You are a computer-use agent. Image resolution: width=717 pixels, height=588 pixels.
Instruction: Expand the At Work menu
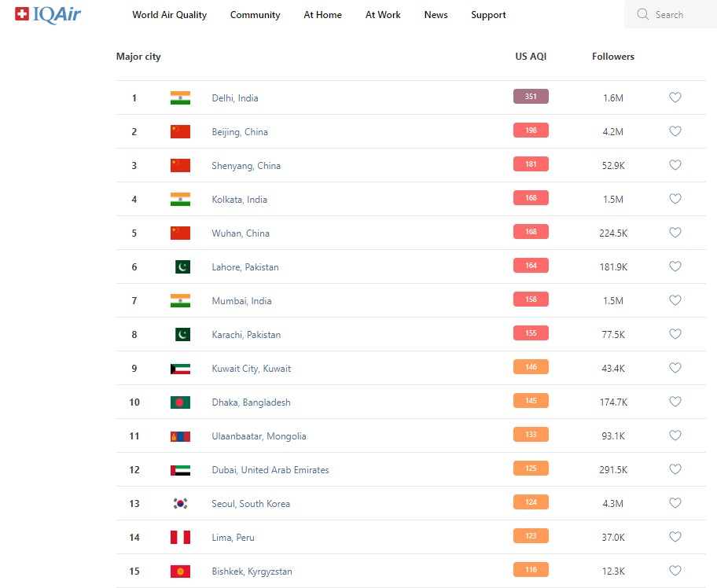(383, 15)
